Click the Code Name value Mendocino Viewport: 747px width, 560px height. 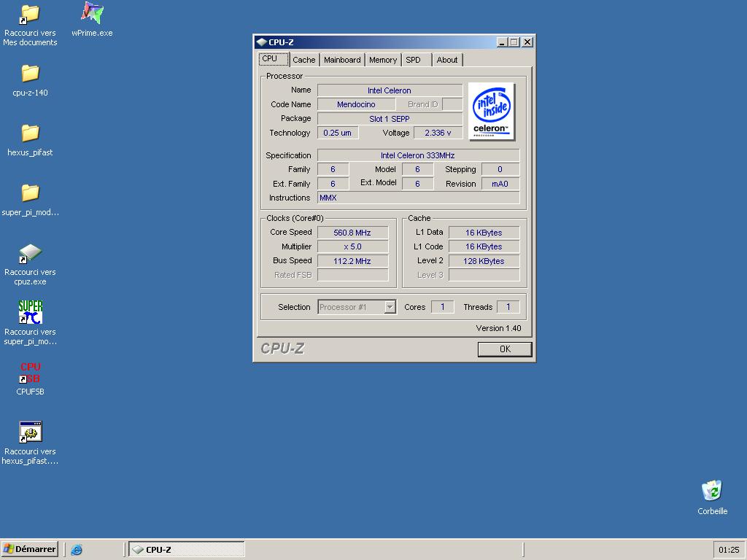tap(356, 104)
